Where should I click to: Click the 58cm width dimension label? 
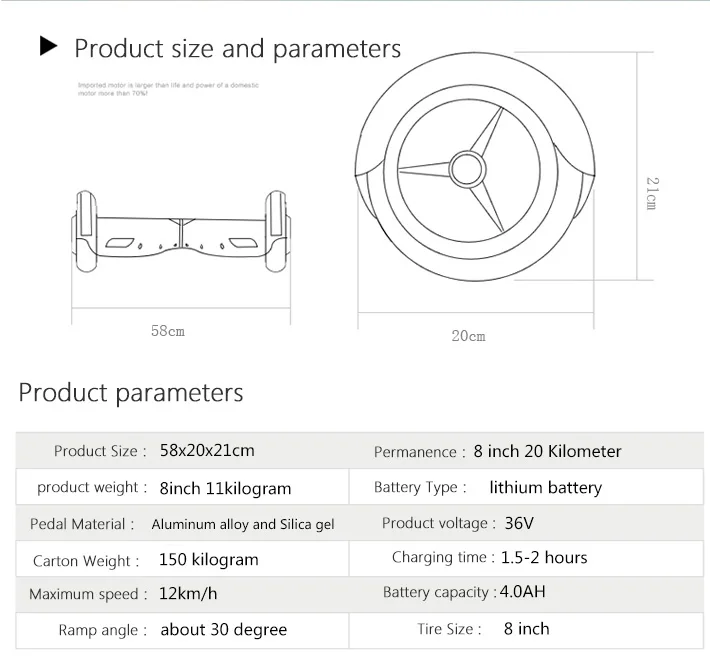click(168, 331)
